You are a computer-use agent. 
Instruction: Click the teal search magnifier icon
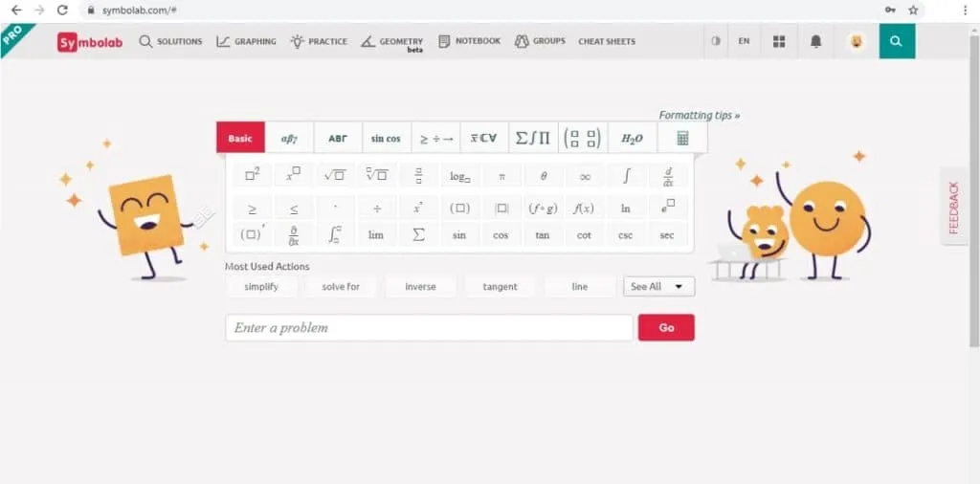[896, 41]
